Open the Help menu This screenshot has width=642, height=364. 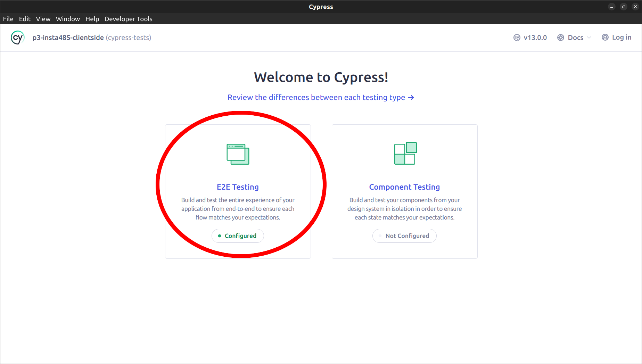[92, 19]
